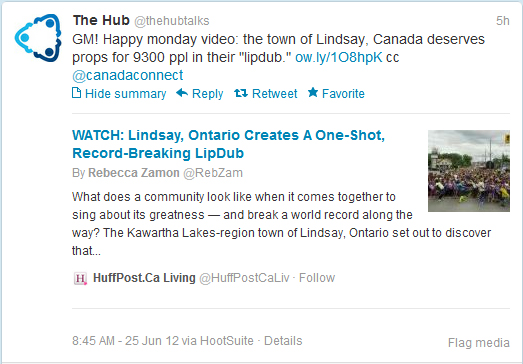Screen dimensions: 523x364
Task: Collapse the tweet with Hide summary
Action: tap(119, 93)
